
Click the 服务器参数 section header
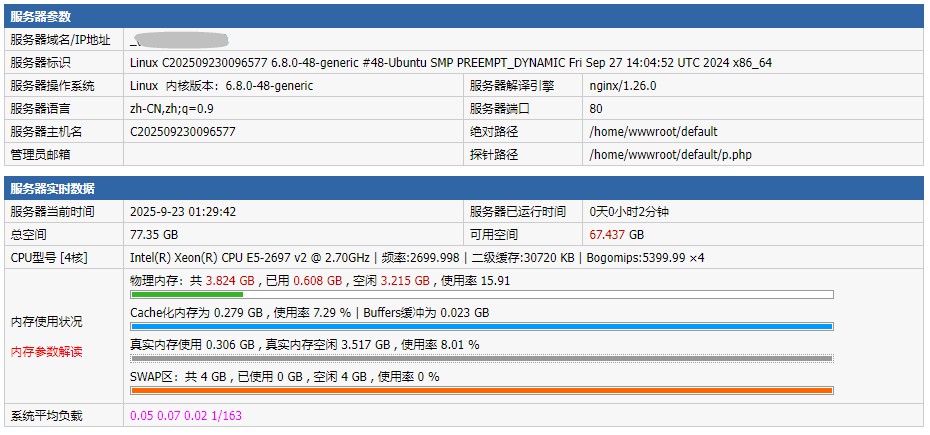(40, 17)
